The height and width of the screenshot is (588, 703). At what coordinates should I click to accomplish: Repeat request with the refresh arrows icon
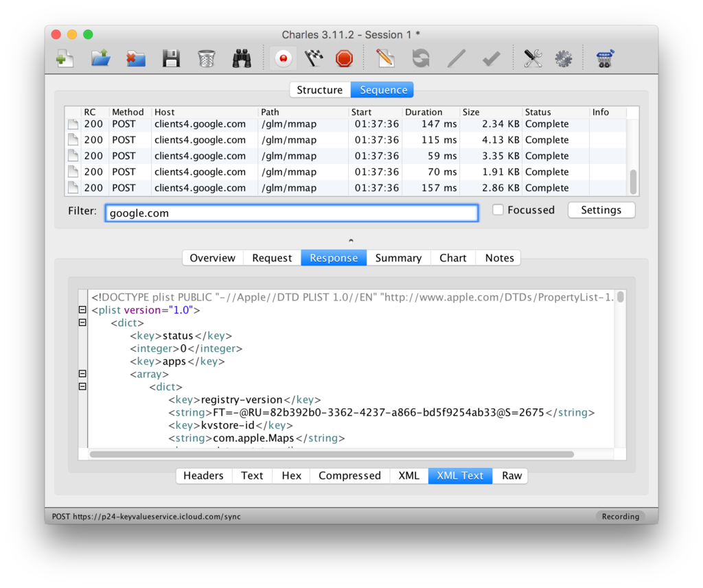point(421,59)
